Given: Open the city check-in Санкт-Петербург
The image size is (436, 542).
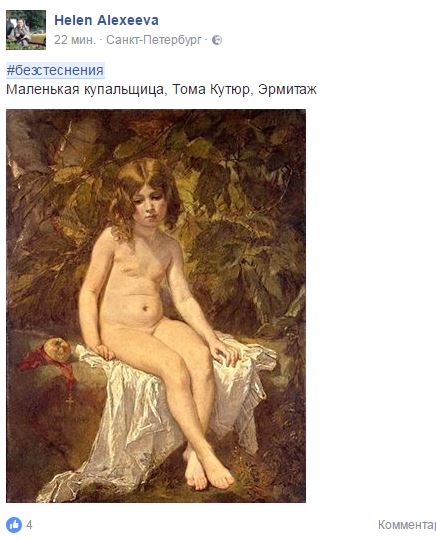Looking at the screenshot, I should [x=154, y=40].
